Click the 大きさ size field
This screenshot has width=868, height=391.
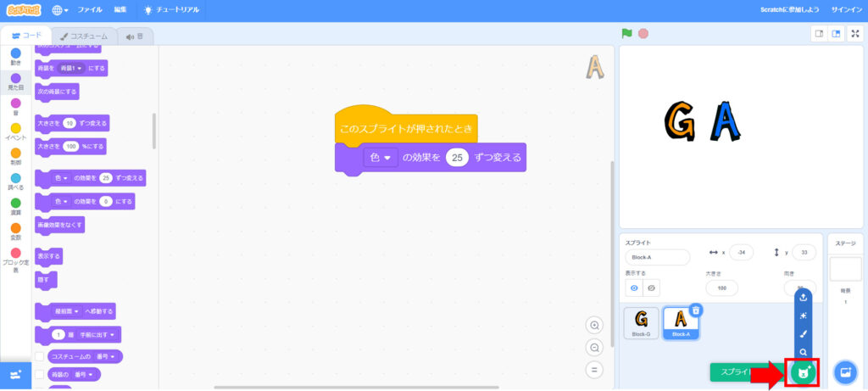coord(722,288)
